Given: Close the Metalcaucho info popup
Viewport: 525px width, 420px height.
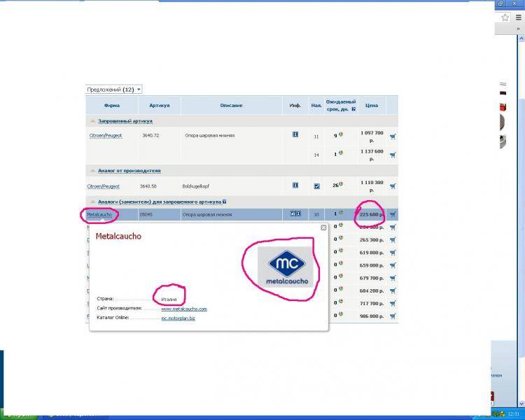Looking at the screenshot, I should [x=323, y=227].
